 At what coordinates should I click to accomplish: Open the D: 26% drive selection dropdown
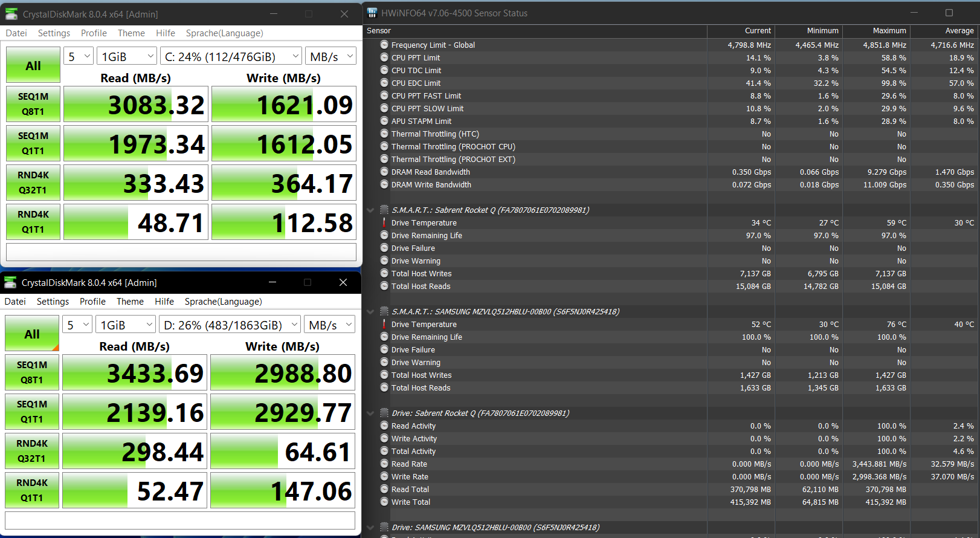(230, 325)
